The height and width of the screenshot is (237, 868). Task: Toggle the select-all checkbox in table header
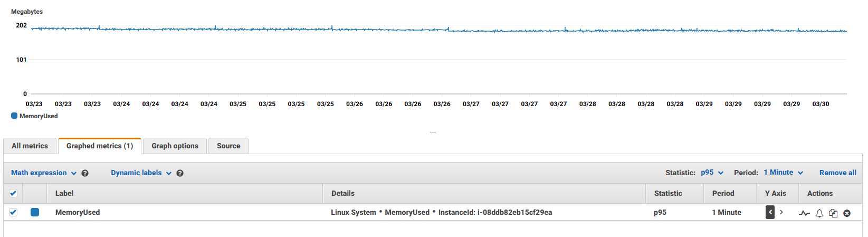click(13, 193)
